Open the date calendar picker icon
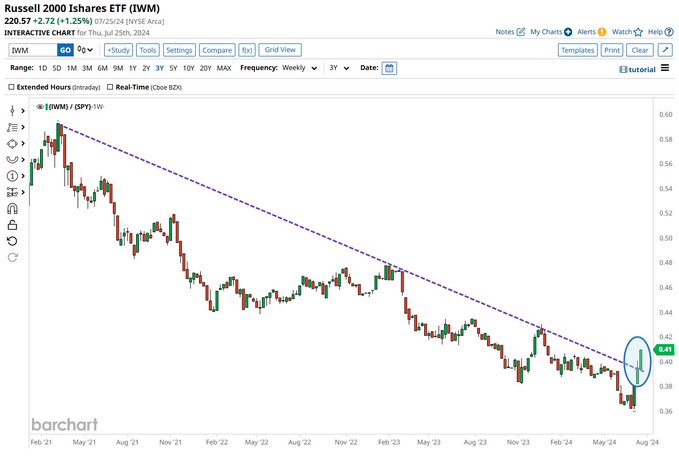The image size is (679, 458). [x=389, y=68]
